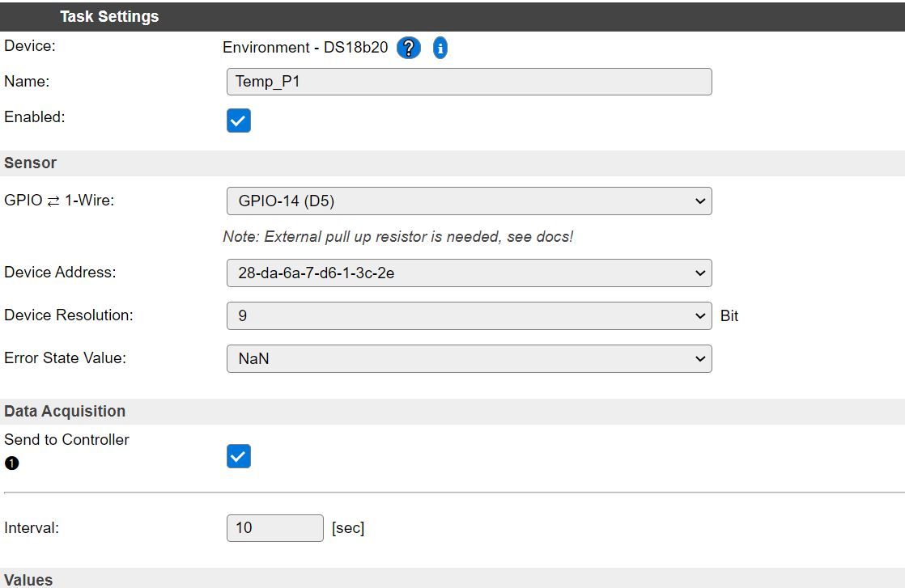Open the GPIO-14 (D5) pin dropdown

pos(469,201)
